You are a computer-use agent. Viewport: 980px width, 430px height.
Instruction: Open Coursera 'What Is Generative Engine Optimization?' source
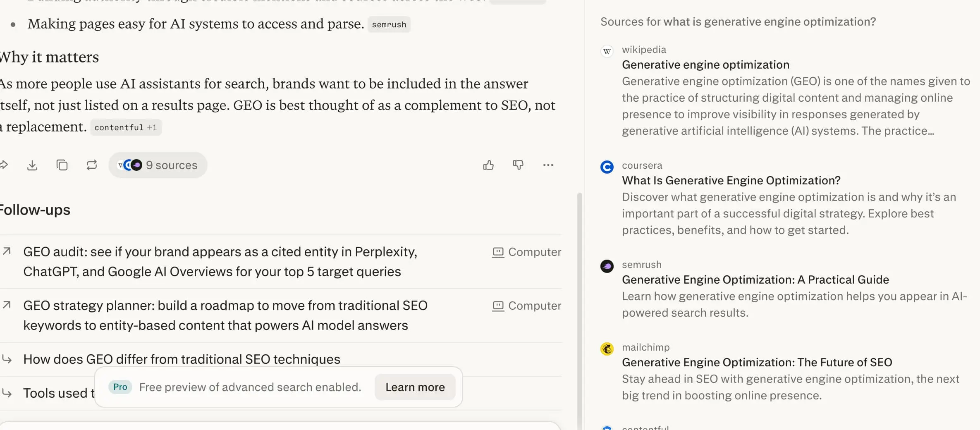[x=731, y=180]
